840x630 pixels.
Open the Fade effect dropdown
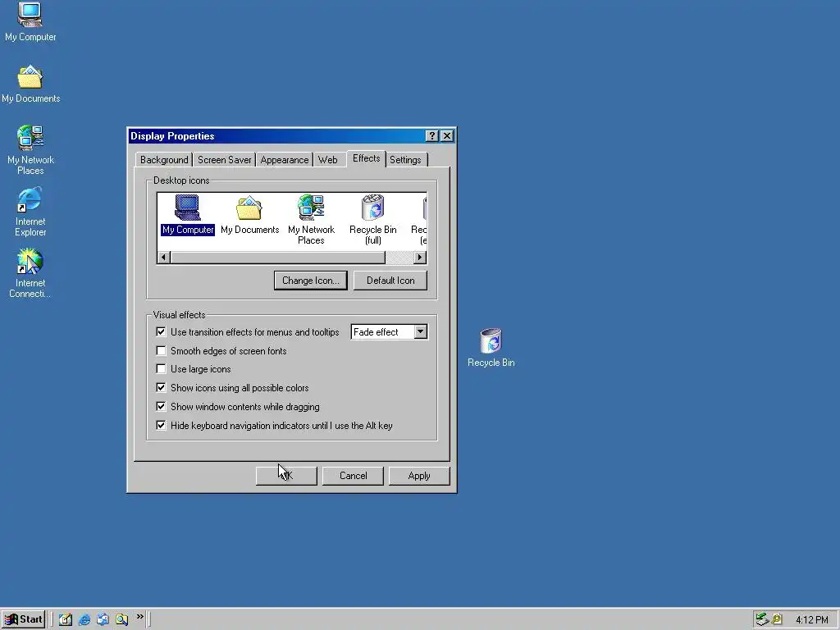point(421,331)
